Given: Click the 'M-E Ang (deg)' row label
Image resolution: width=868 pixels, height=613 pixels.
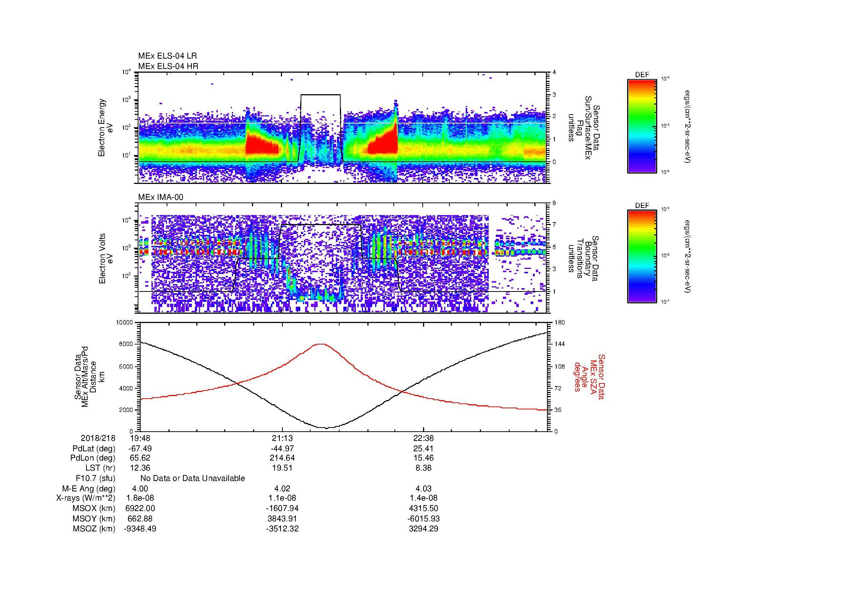Looking at the screenshot, I should coord(89,489).
